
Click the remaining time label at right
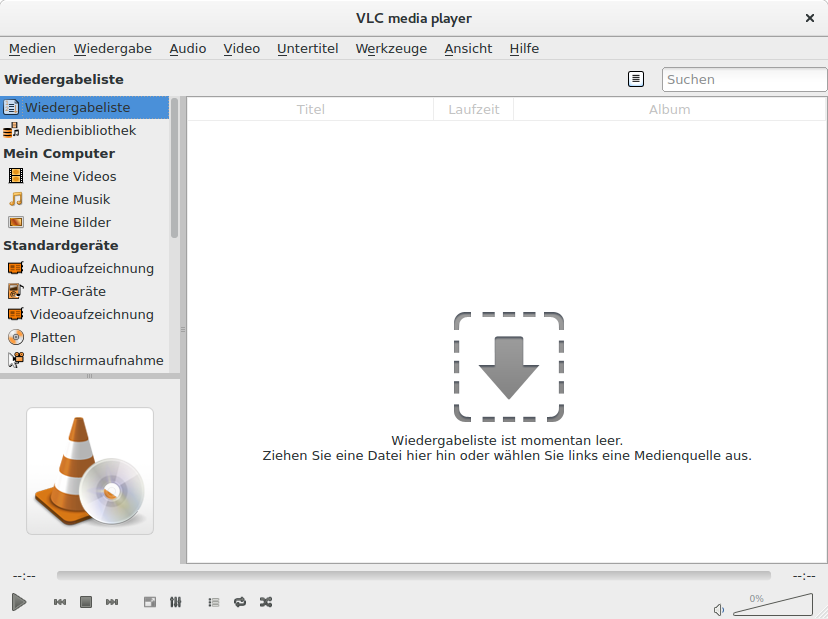804,576
